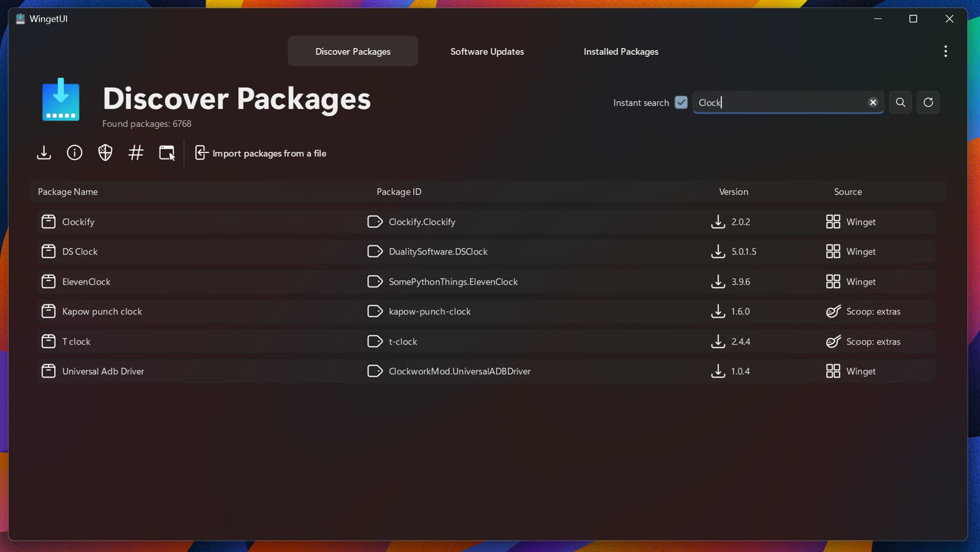This screenshot has width=980, height=552.
Task: Click the Winget source icon in Clockify row
Action: click(x=833, y=222)
